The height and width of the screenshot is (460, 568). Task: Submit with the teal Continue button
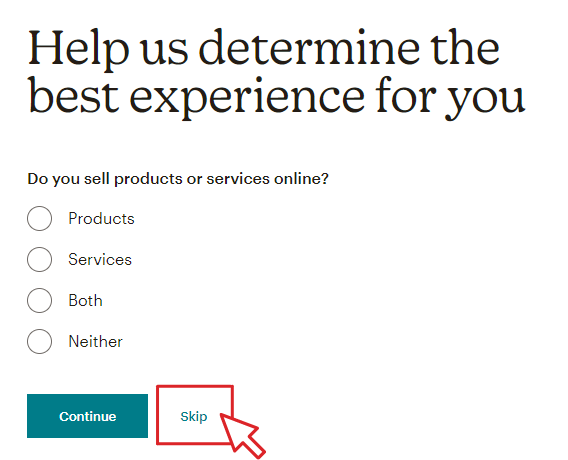click(x=87, y=416)
